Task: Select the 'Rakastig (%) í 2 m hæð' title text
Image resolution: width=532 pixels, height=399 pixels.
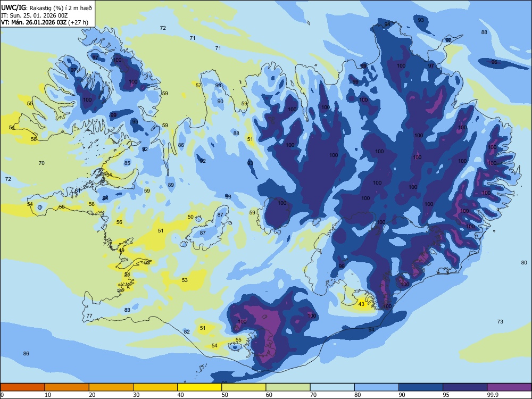Action: [x=61, y=8]
